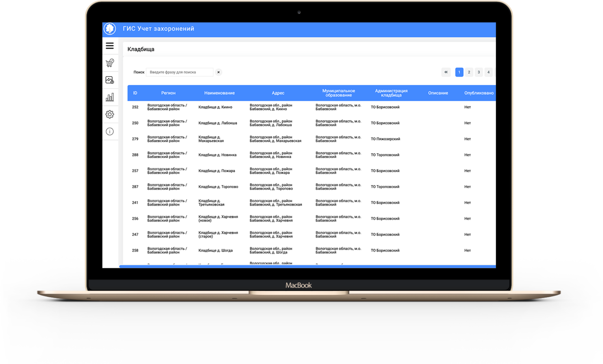Jump to page 4 in pagination
Screen dimensions: 603x364
[x=488, y=72]
